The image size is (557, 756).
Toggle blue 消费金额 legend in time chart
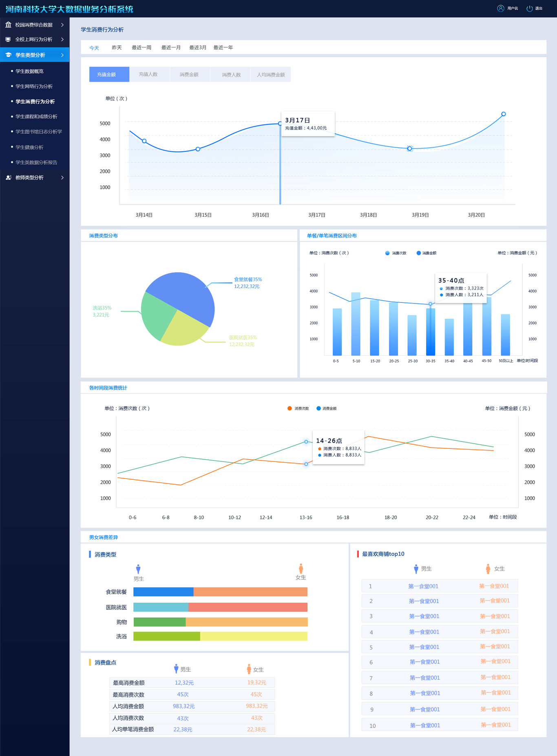pyautogui.click(x=326, y=408)
